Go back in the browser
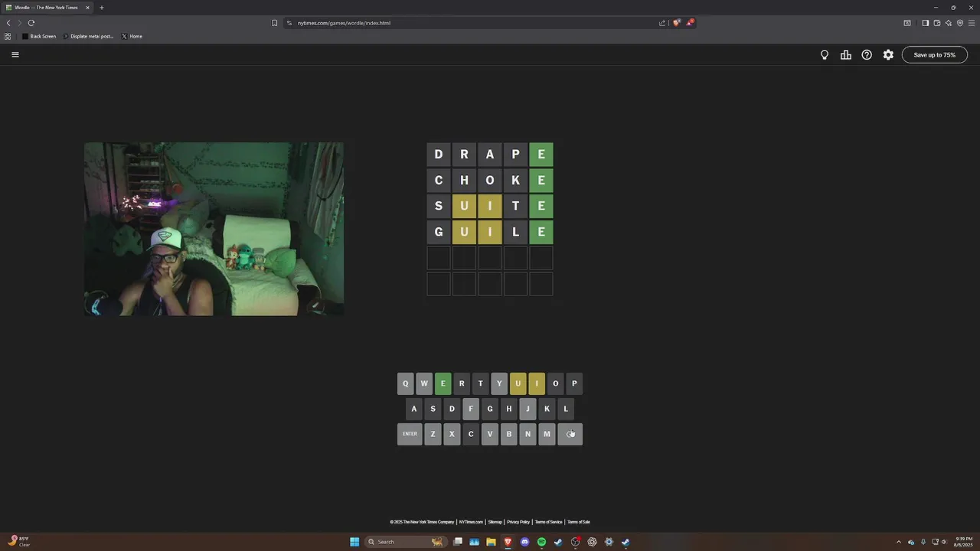Image resolution: width=980 pixels, height=551 pixels. [8, 23]
